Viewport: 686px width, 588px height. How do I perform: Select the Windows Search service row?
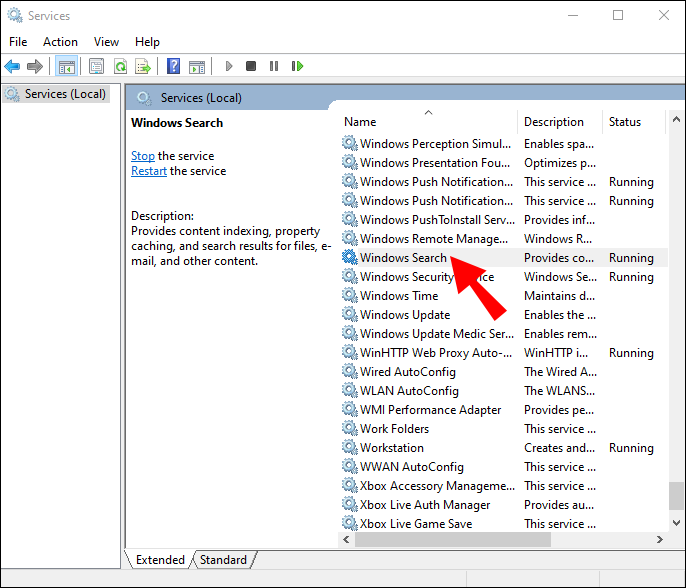(504, 257)
